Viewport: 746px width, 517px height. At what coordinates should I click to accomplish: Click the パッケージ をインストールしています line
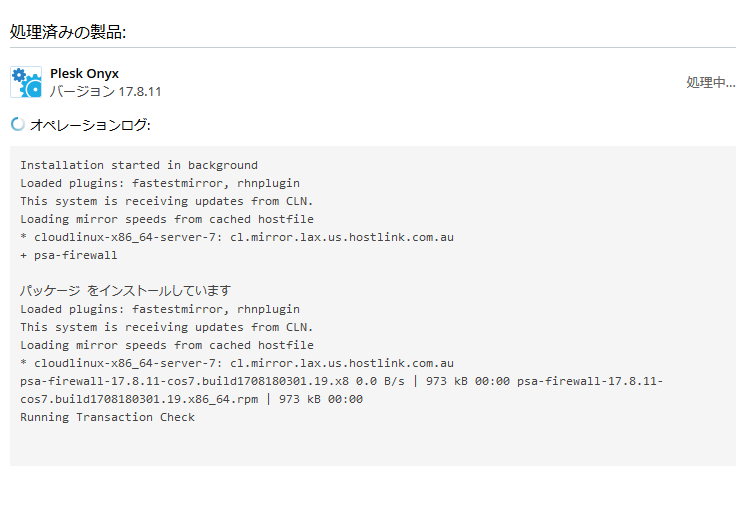coord(125,291)
